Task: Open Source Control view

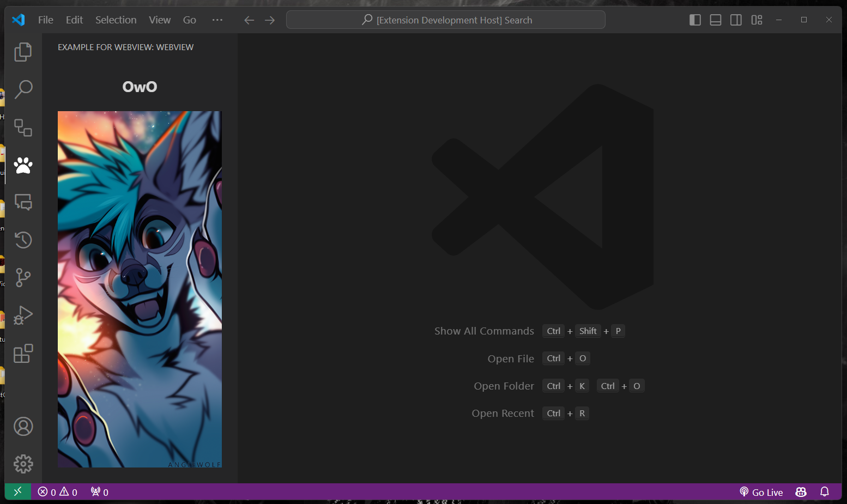Action: click(23, 277)
